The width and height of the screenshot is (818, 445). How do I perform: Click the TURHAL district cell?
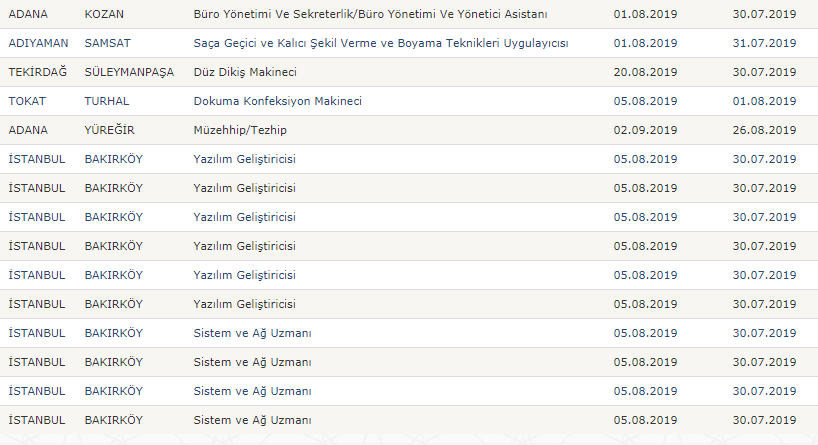coord(107,101)
